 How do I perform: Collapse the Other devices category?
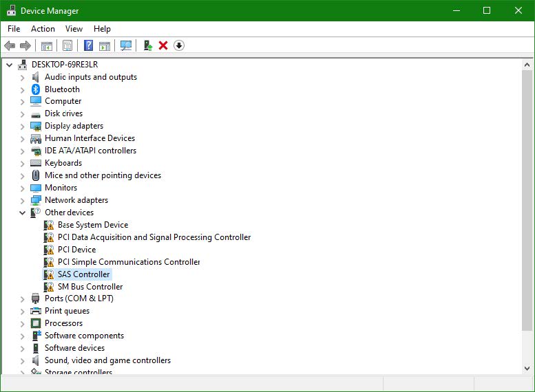point(23,213)
